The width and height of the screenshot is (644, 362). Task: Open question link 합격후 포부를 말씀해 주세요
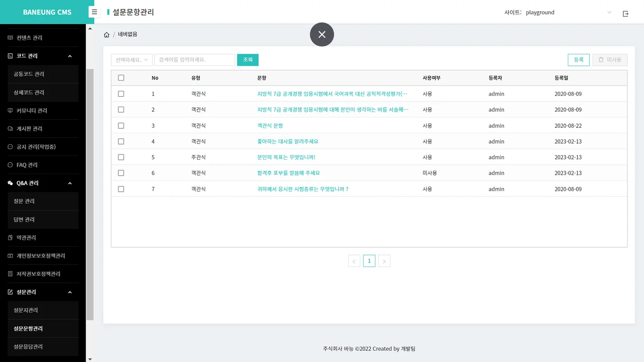289,173
